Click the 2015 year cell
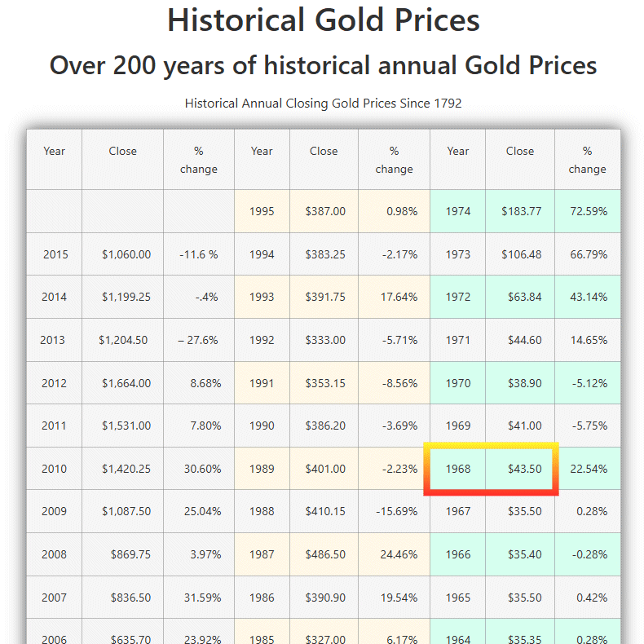 [55, 254]
